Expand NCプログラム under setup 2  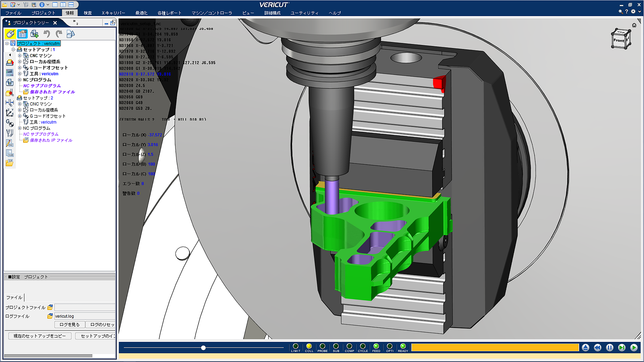tap(19, 128)
